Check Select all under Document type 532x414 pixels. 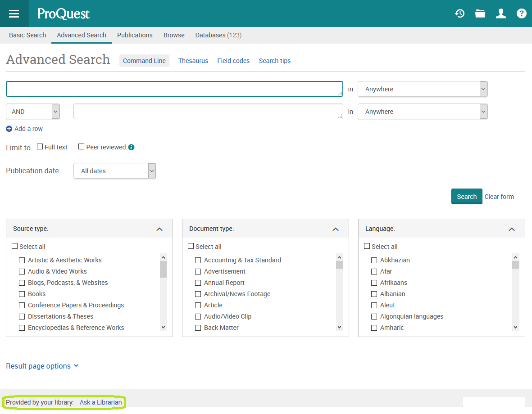click(x=191, y=246)
